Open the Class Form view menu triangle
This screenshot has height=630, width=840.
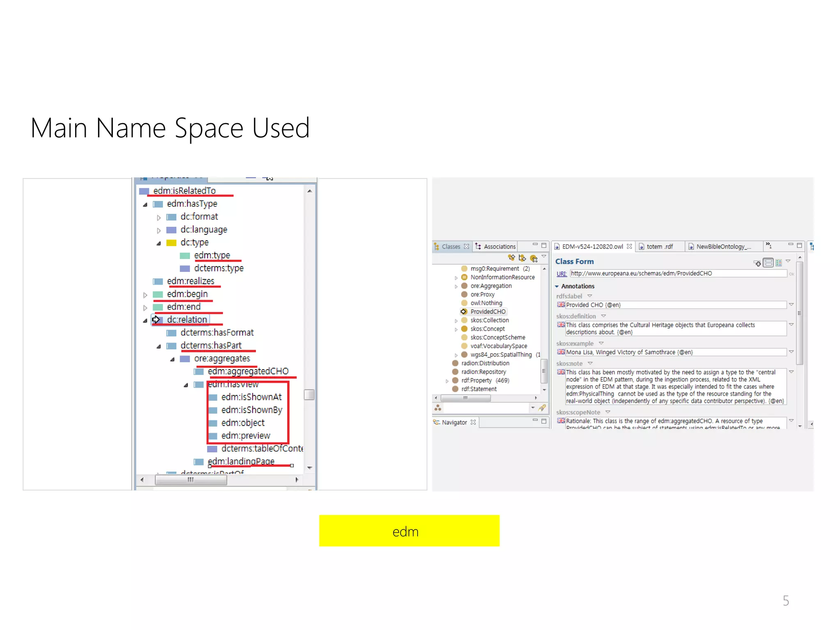[x=788, y=261]
